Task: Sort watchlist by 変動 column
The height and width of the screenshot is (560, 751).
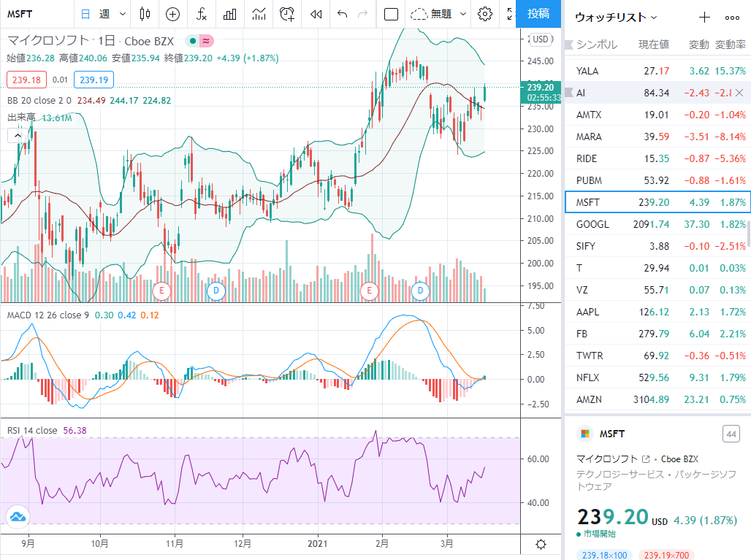Action: click(698, 45)
